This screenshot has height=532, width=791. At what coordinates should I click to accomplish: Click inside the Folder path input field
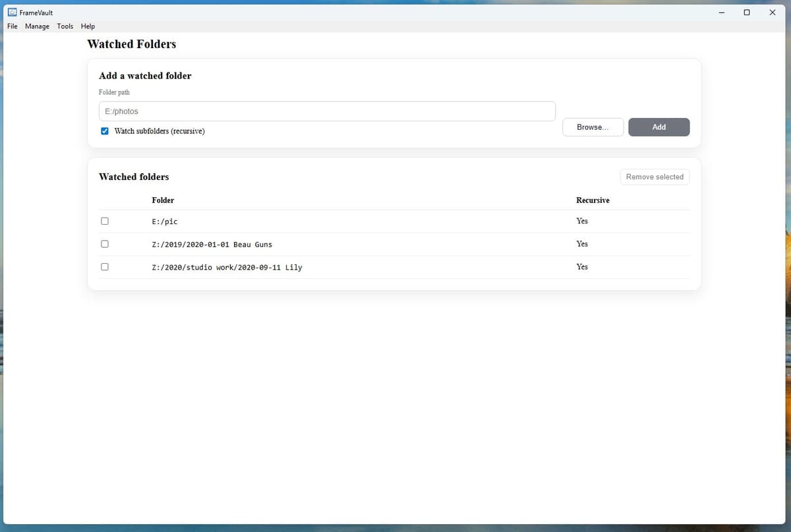tap(327, 111)
